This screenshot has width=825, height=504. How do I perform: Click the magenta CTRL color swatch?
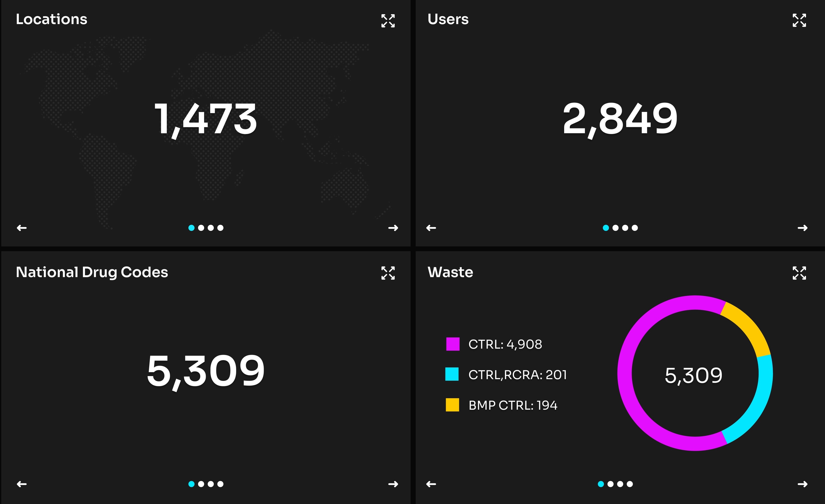[x=454, y=344]
